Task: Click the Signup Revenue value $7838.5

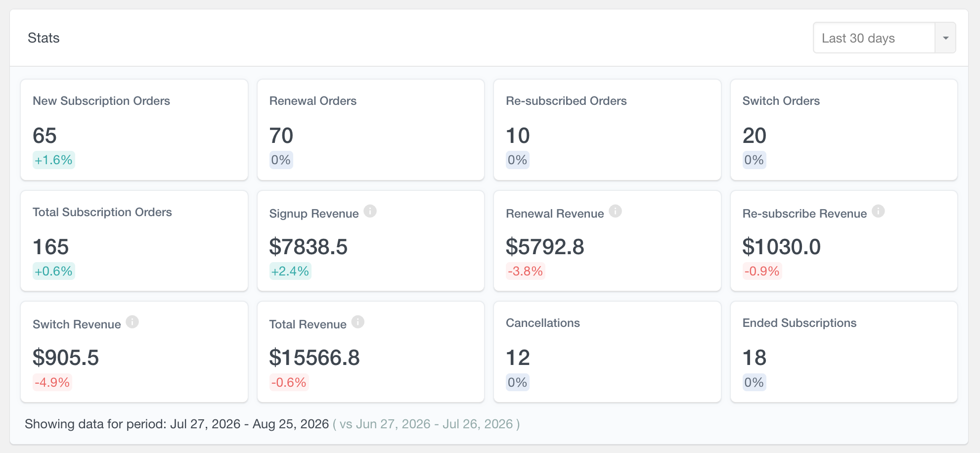Action: (x=309, y=247)
